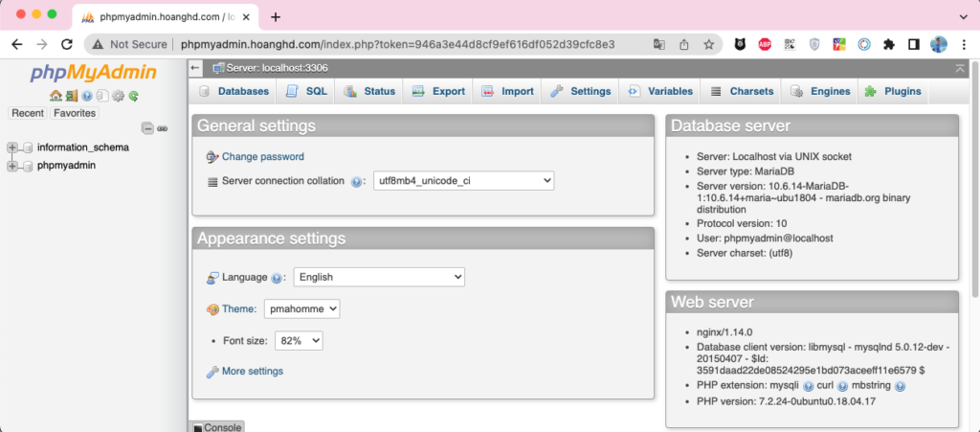Open help icon after mysqli extension

[x=808, y=386]
